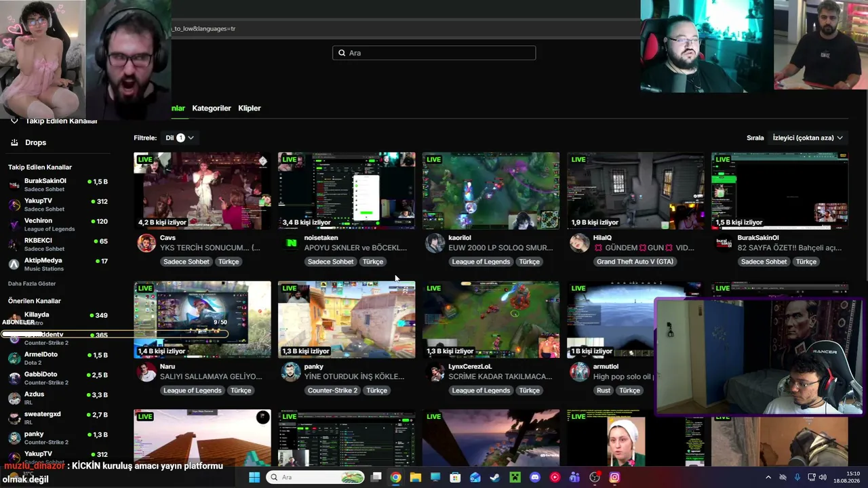The width and height of the screenshot is (868, 488).
Task: Open sweatergxd avatar in recommended channels
Action: click(x=14, y=418)
